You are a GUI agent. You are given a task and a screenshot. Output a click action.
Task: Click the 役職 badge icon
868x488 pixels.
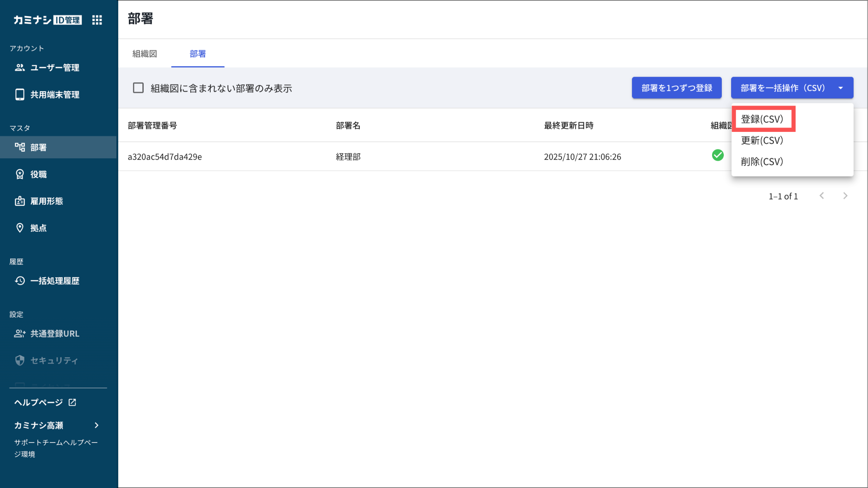[x=19, y=174]
